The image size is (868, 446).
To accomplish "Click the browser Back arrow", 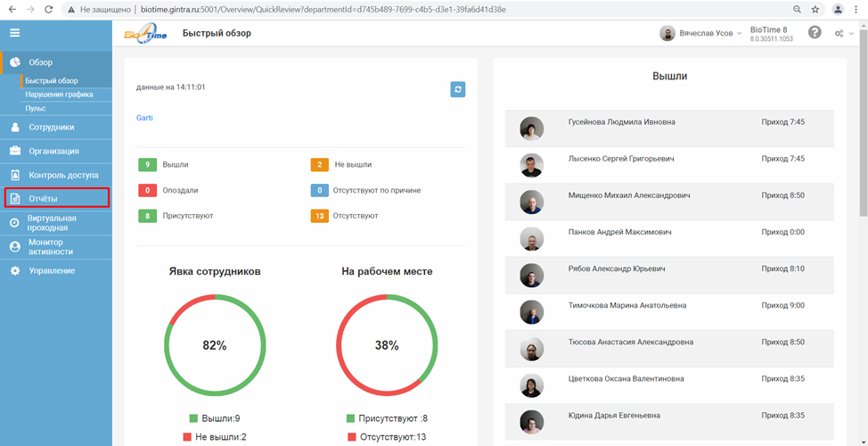I will point(12,10).
